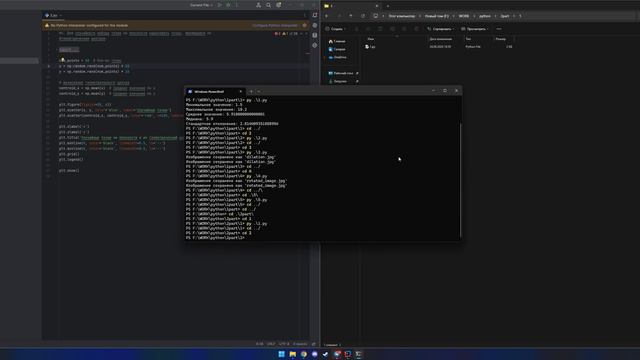The height and width of the screenshot is (360, 640).
Task: Click the '4 spaces' indent status item
Action: pos(300,344)
